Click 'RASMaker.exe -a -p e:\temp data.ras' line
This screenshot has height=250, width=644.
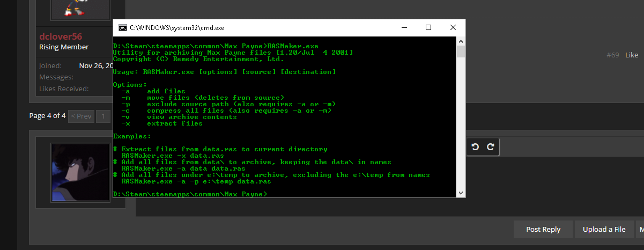[196, 181]
